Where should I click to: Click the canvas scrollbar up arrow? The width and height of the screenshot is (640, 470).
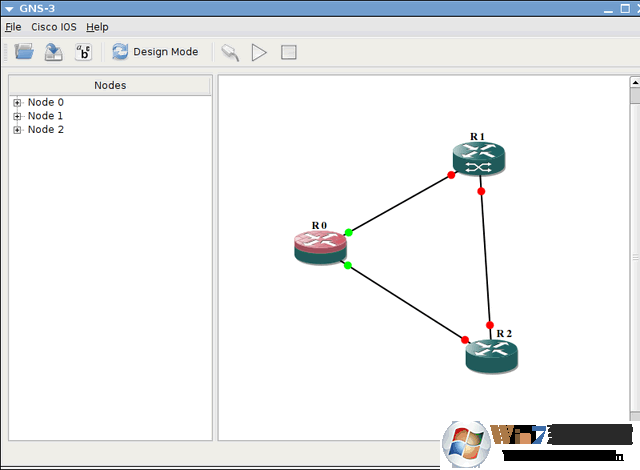pos(635,82)
